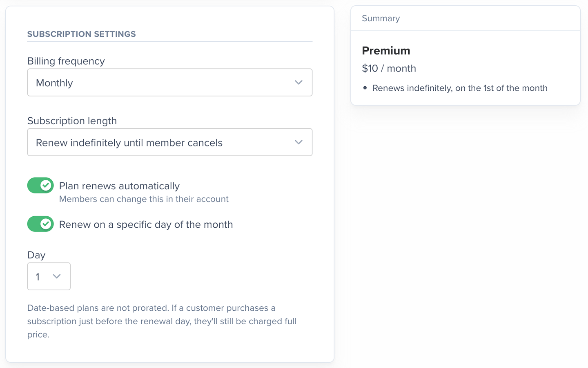Viewport: 588px width, 368px height.
Task: Click the Renew on a specific day label
Action: point(146,224)
